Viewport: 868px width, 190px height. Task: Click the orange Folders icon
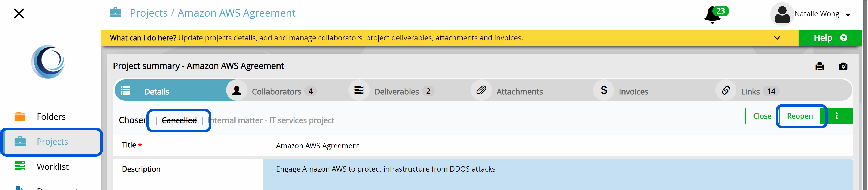[x=20, y=117]
